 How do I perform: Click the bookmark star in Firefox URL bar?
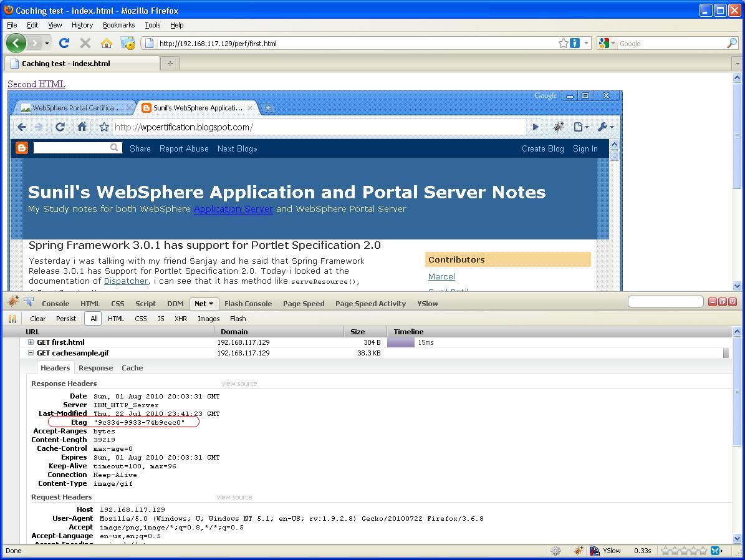(x=563, y=43)
